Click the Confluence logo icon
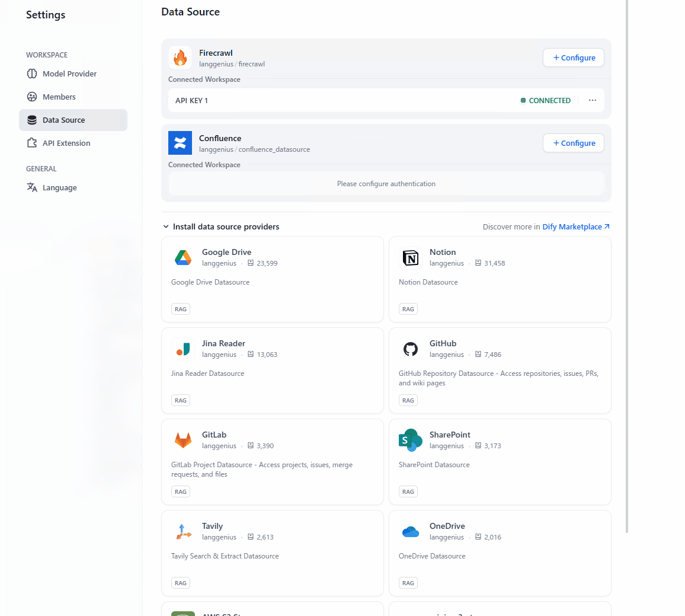 180,143
